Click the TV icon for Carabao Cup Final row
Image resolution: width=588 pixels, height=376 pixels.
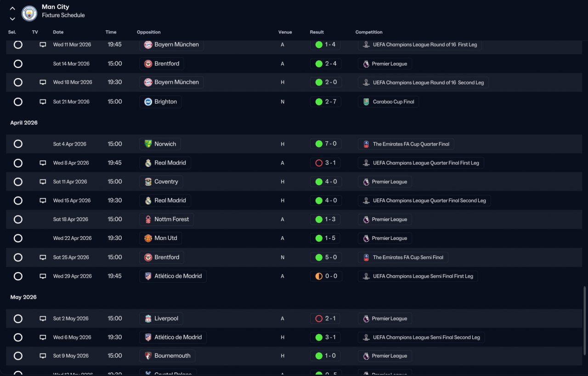click(x=43, y=102)
